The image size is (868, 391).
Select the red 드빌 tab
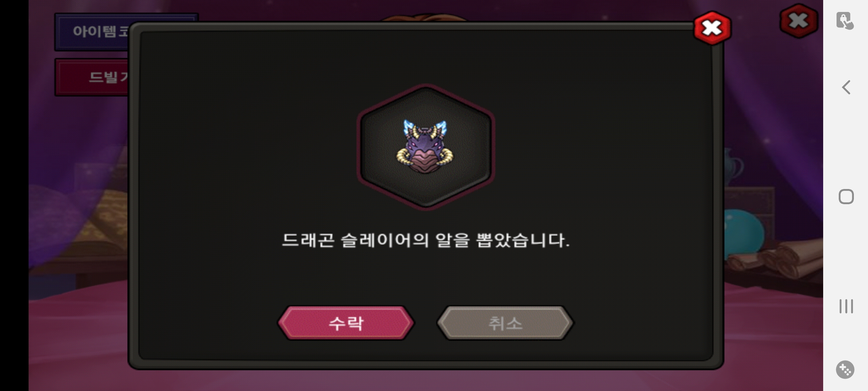point(92,77)
